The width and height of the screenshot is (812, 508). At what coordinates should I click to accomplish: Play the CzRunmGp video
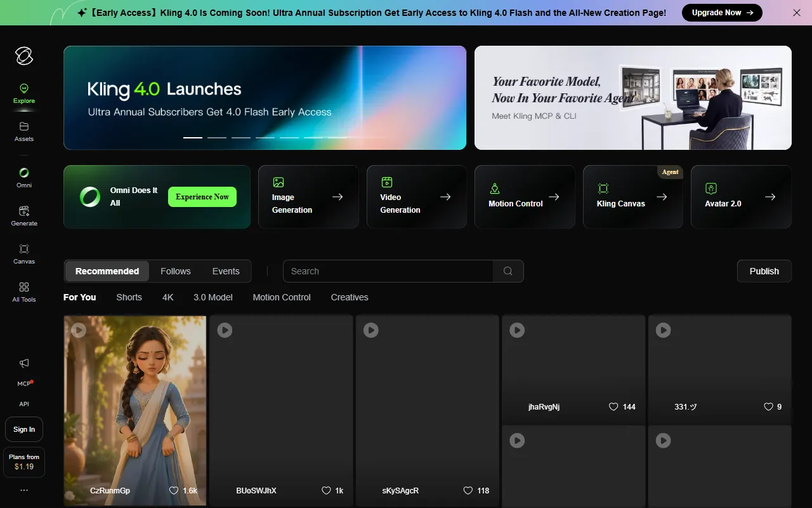pos(79,330)
